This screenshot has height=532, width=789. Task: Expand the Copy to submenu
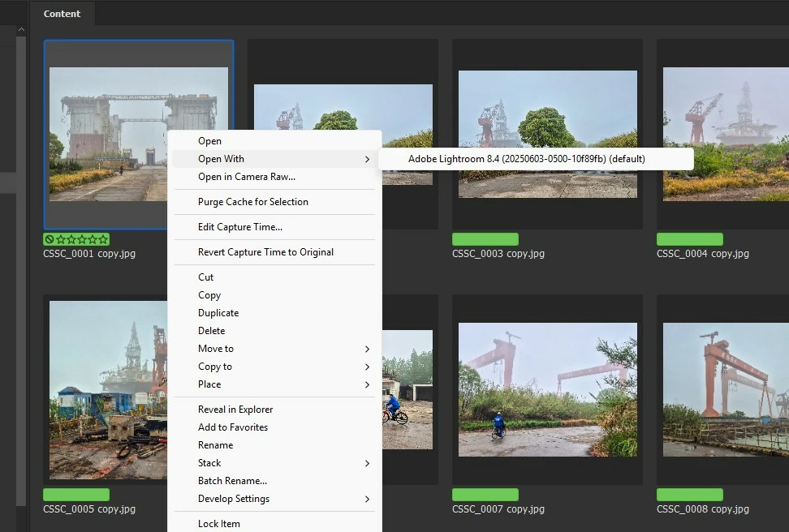(274, 367)
